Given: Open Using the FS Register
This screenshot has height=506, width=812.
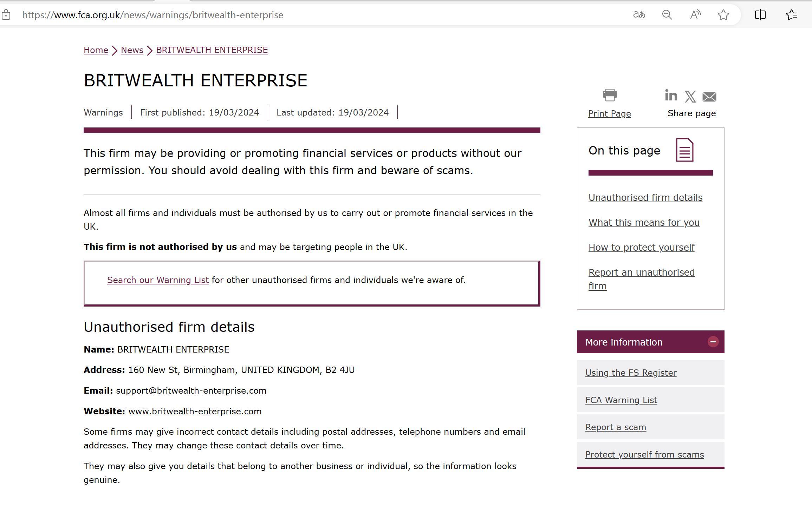Looking at the screenshot, I should pos(631,373).
